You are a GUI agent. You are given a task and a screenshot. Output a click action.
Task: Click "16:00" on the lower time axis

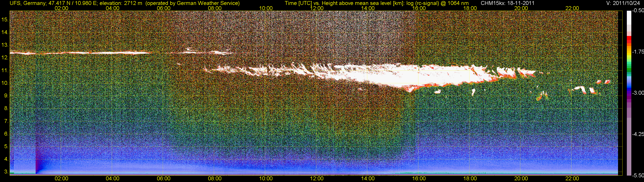419,179
